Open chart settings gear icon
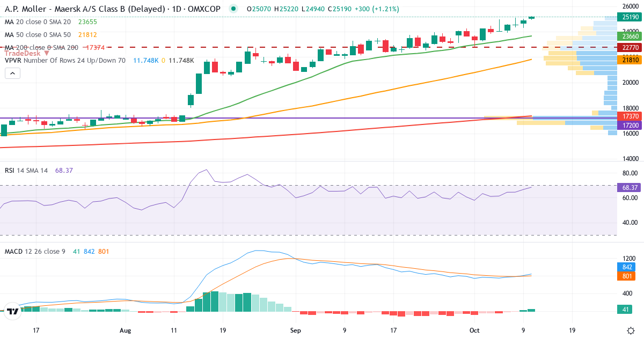 click(x=631, y=330)
